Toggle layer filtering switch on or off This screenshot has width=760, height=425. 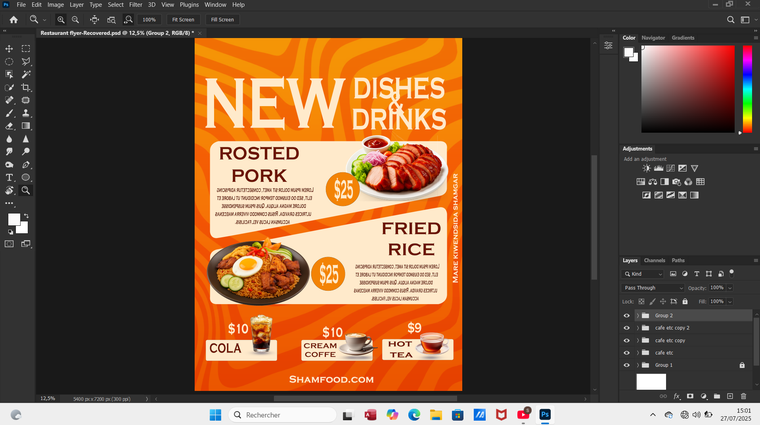(x=732, y=273)
